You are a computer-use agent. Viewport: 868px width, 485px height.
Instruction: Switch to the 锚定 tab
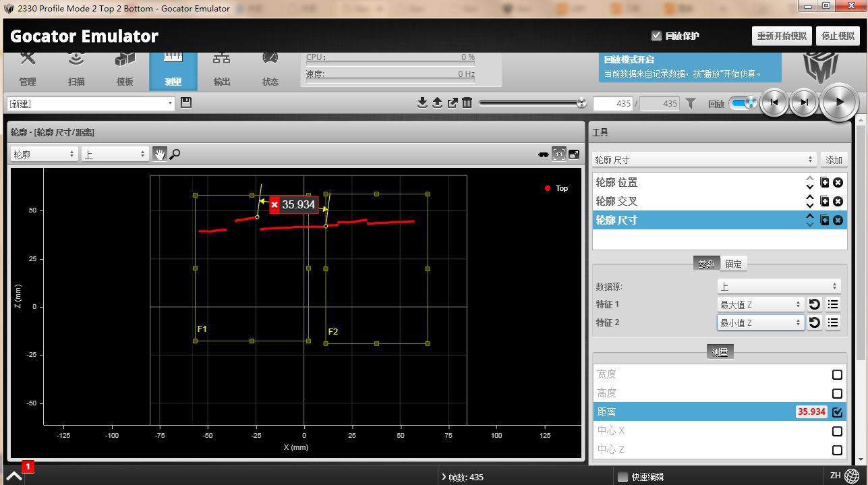(x=733, y=264)
